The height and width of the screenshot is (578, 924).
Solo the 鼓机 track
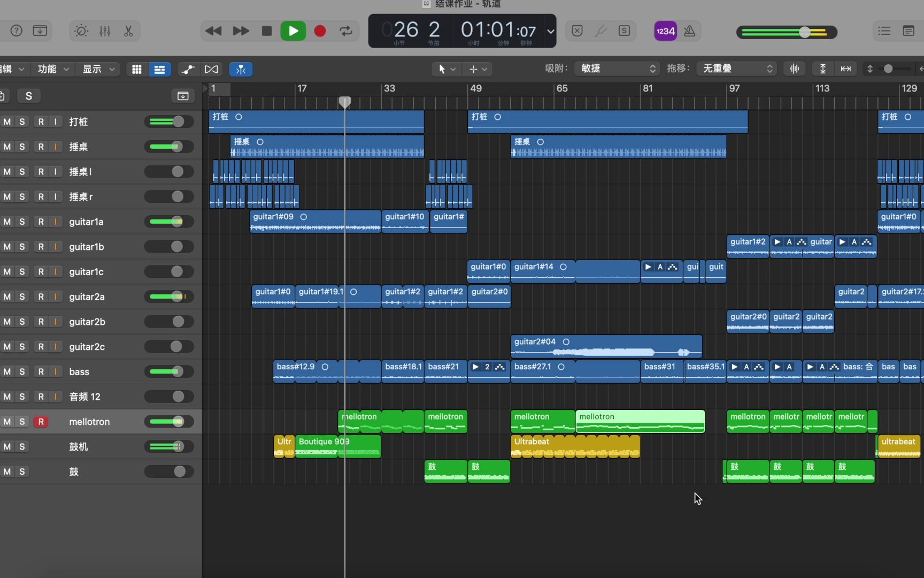pyautogui.click(x=22, y=446)
